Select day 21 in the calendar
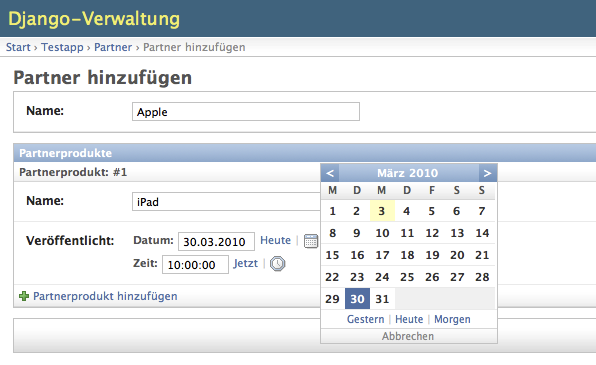Image resolution: width=596 pixels, height=365 pixels. [482, 255]
